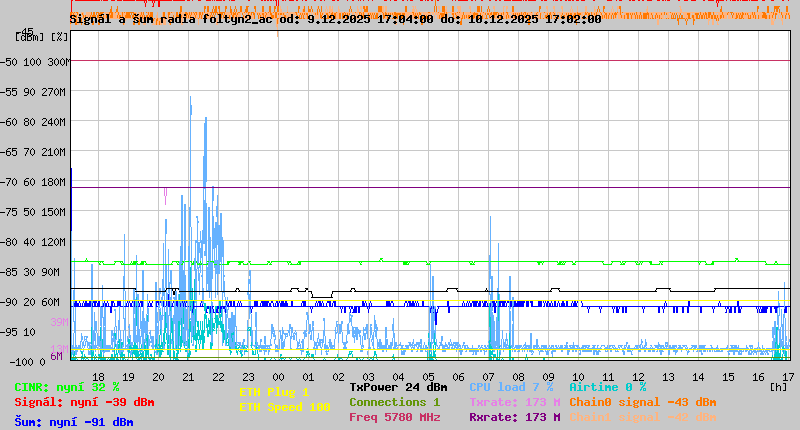
Task: Click the 'Chain1 signal -42 dBm' legend label
Action: click(x=643, y=417)
